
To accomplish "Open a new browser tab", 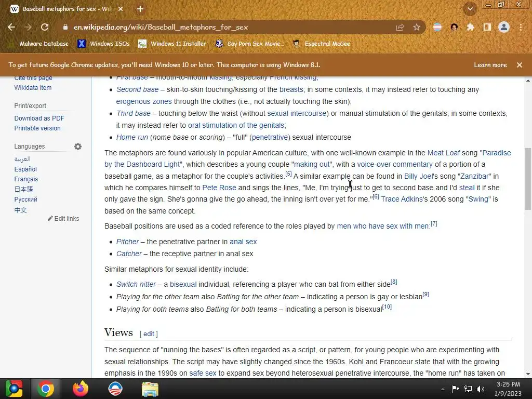I will pos(140,9).
